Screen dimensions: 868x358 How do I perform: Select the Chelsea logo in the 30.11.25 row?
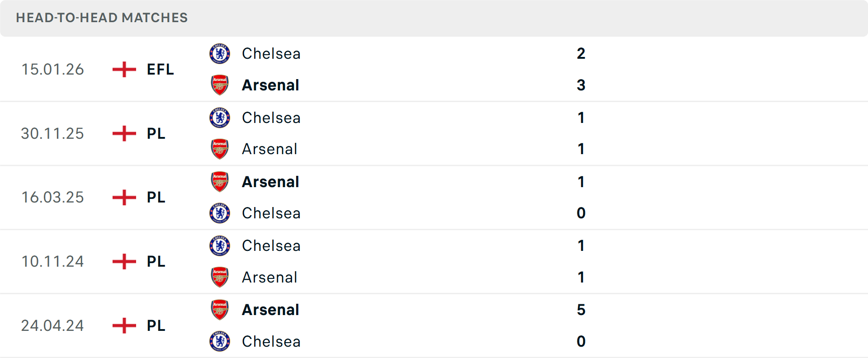[x=220, y=118]
